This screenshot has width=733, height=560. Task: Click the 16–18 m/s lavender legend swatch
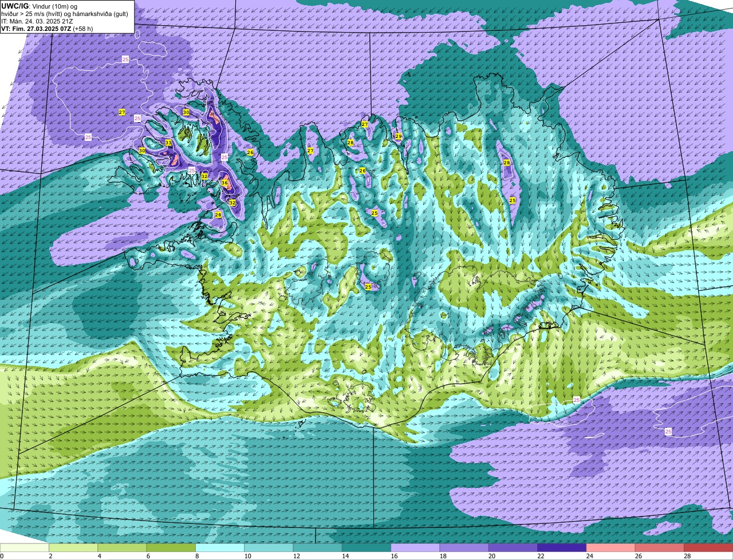point(415,547)
